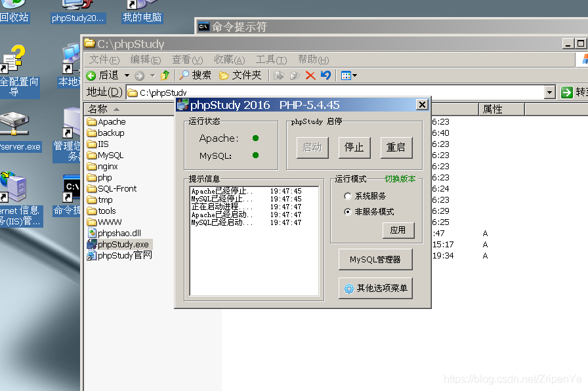Screen dimensions: 588x391
Task: Open the 回收站 desktop icon
Action: tap(14, 11)
